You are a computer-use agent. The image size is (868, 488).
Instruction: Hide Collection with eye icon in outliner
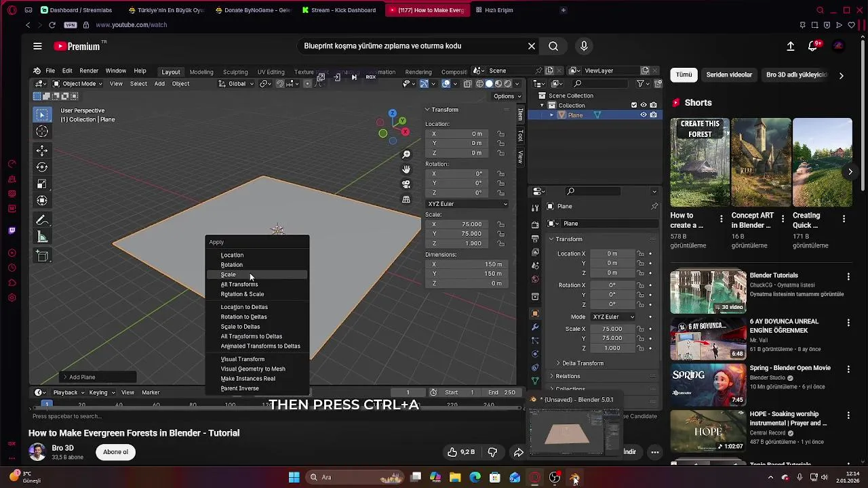644,105
